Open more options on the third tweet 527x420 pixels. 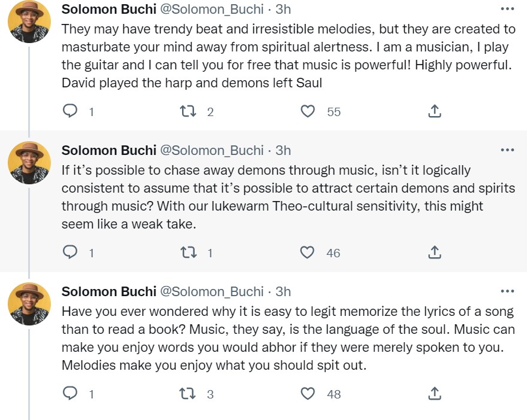[507, 291]
